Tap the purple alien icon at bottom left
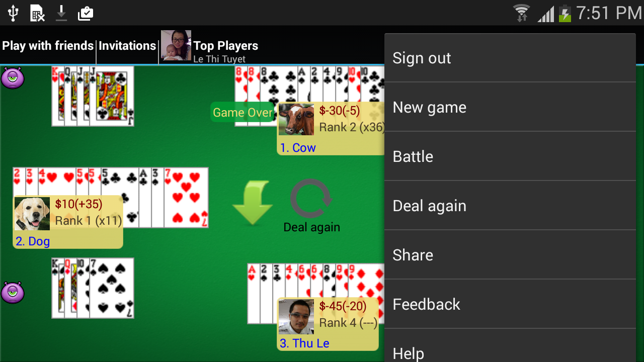Image resolution: width=644 pixels, height=362 pixels. [x=13, y=293]
